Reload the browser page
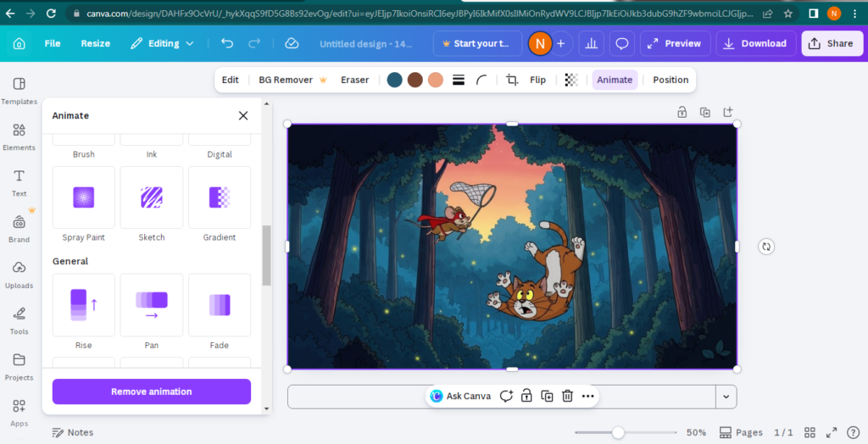The image size is (868, 444). pyautogui.click(x=51, y=14)
